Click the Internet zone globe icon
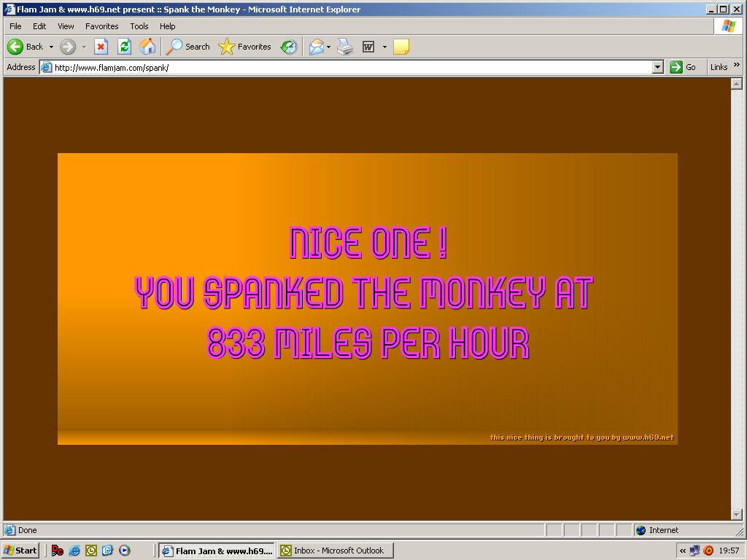747x560 pixels. click(x=641, y=530)
